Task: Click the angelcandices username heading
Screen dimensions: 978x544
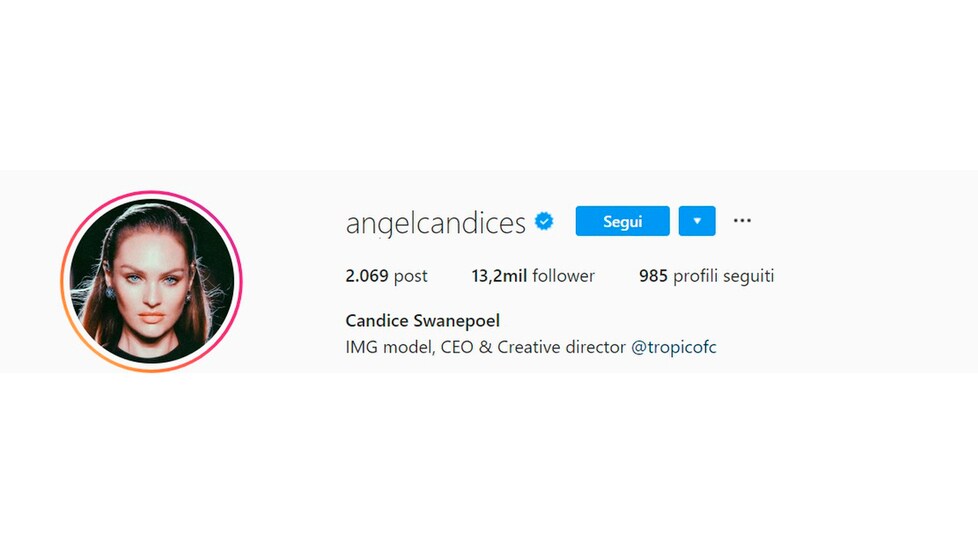Action: (x=435, y=223)
